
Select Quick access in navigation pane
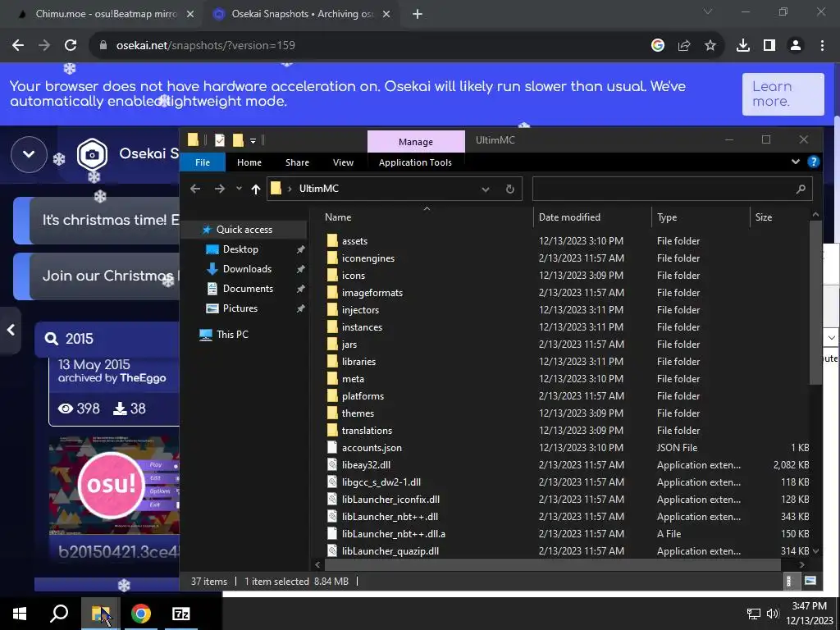pyautogui.click(x=244, y=230)
